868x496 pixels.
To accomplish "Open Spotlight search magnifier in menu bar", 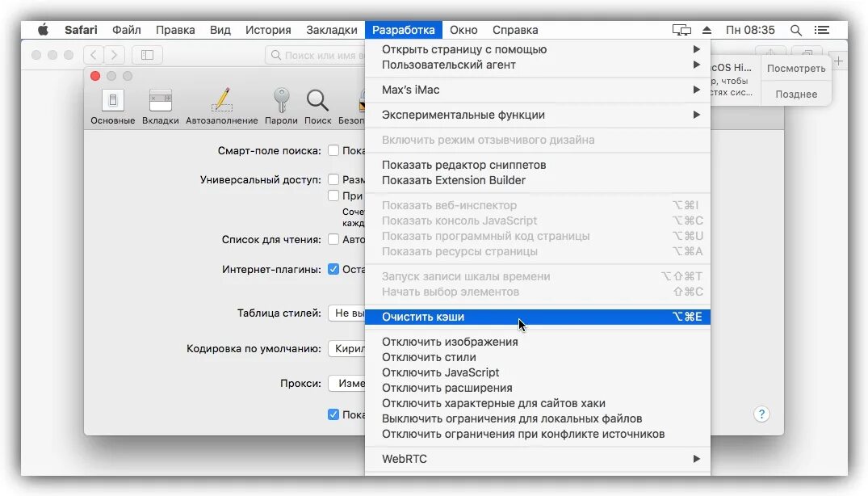I will [796, 30].
